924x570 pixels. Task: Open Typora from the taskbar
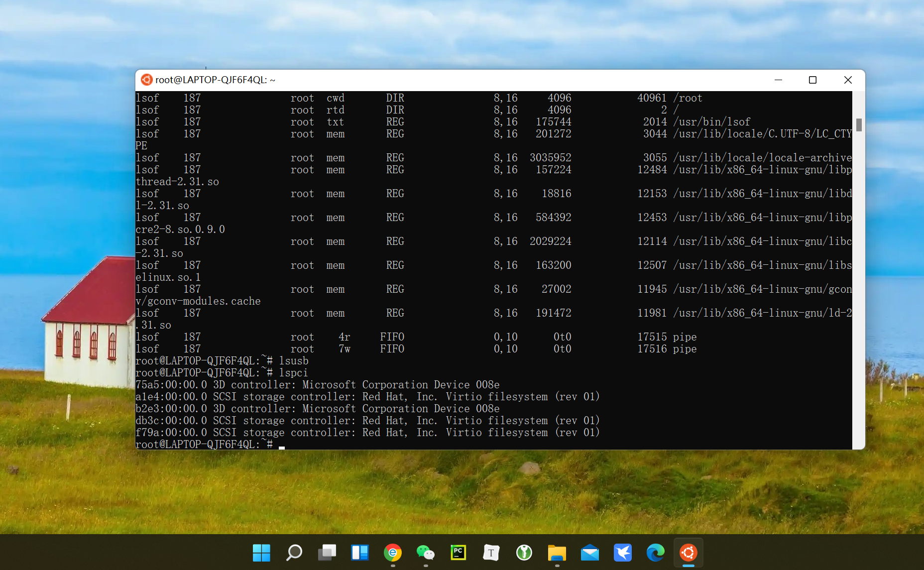coord(491,553)
